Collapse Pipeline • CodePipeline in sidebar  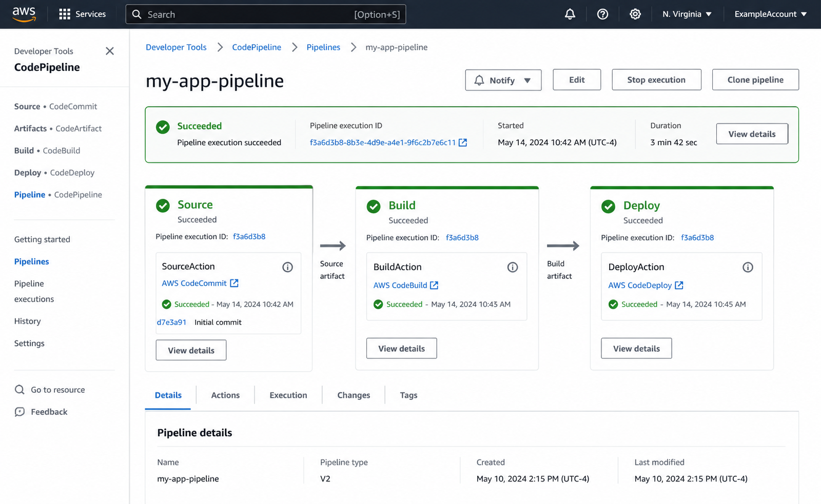coord(58,195)
